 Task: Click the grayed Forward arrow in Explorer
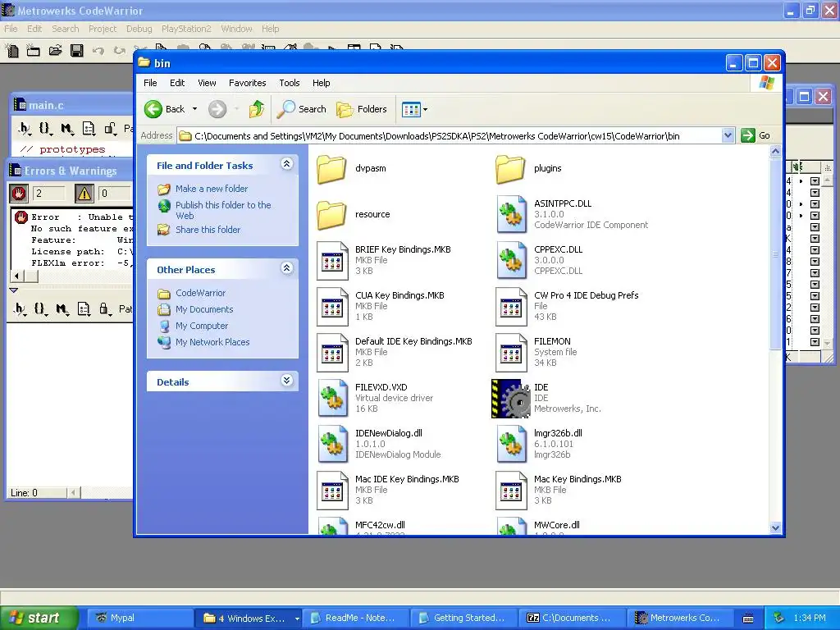(x=217, y=109)
